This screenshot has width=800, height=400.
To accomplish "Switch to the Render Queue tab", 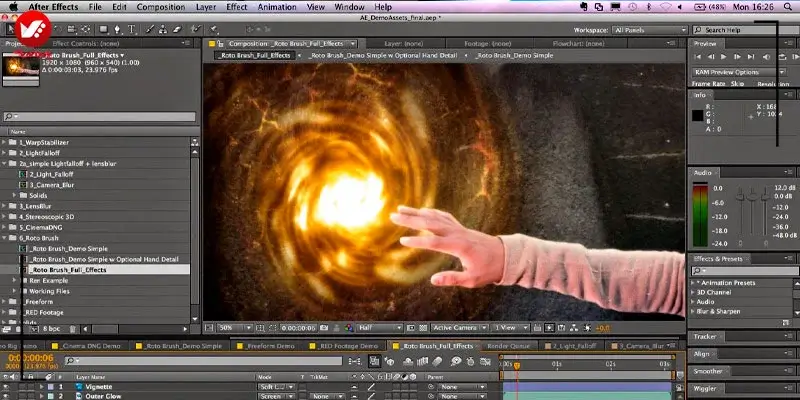I will coord(508,346).
